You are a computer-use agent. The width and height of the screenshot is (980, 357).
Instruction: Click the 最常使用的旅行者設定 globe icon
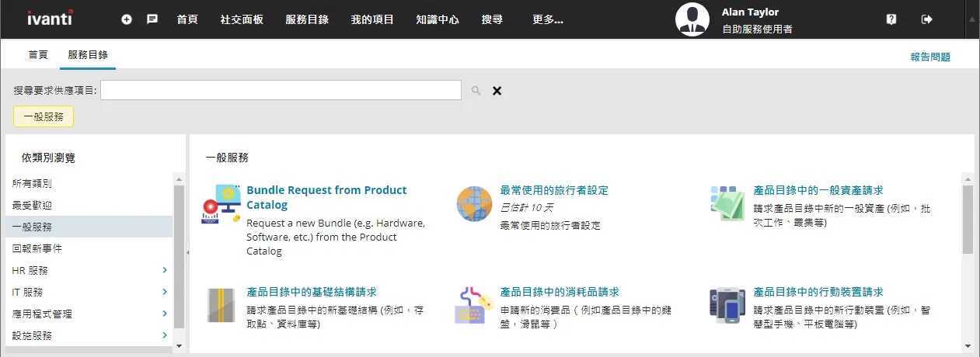pyautogui.click(x=475, y=205)
